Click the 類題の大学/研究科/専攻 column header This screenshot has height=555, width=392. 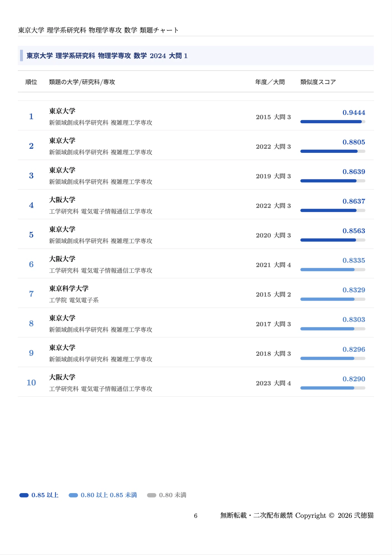[82, 82]
